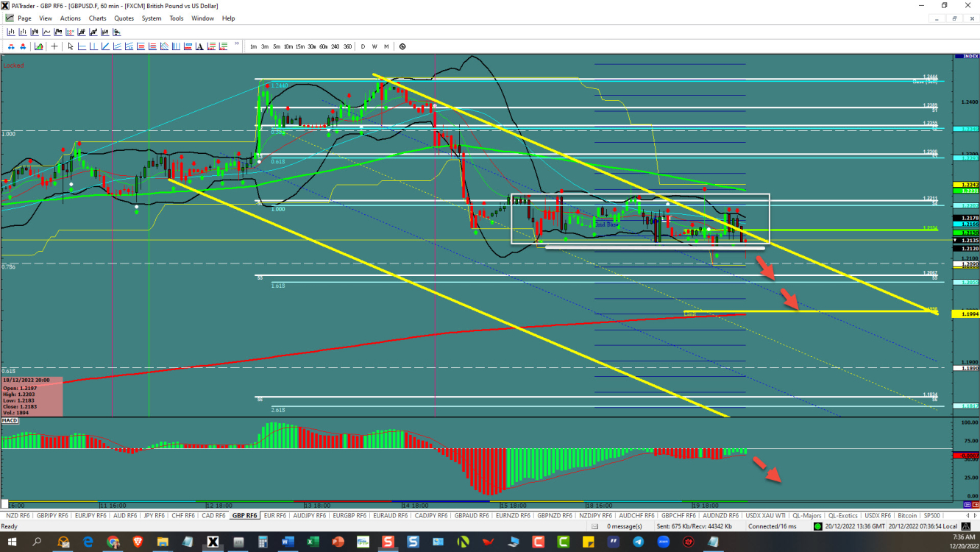Screen dimensions: 980x552
Task: Open the Window menu
Action: coord(202,18)
